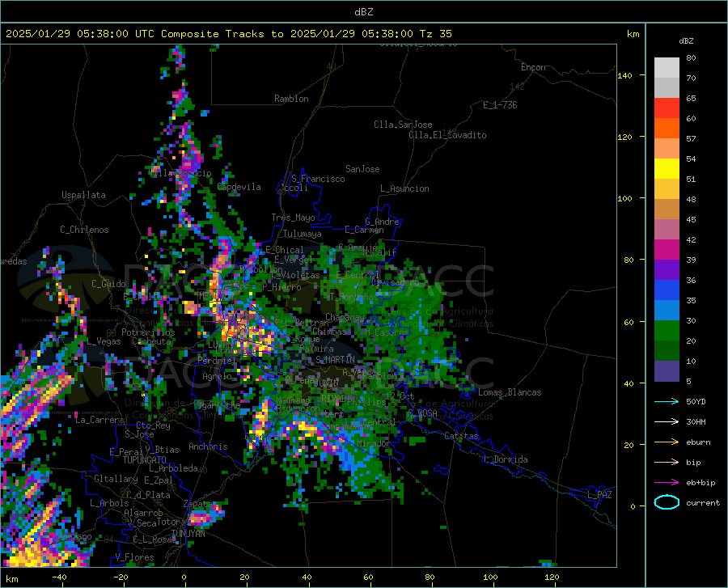Click the magenta eb+bip arrow in legend

tap(667, 483)
